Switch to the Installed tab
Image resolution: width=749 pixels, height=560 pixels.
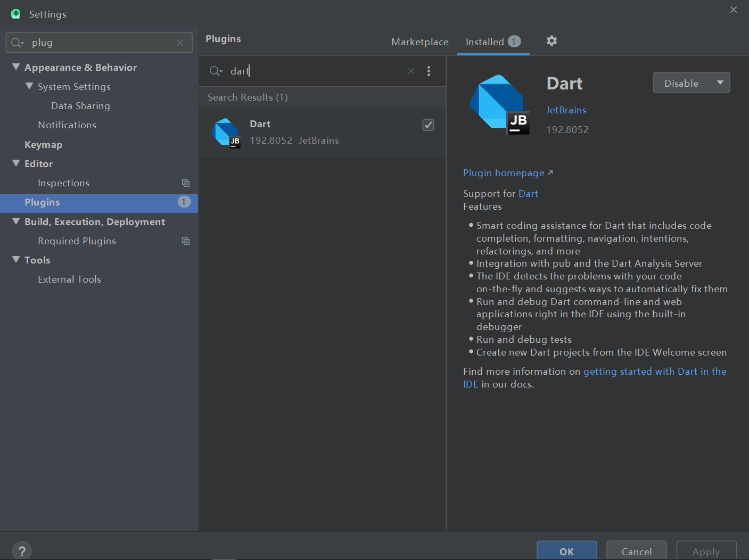click(x=493, y=42)
